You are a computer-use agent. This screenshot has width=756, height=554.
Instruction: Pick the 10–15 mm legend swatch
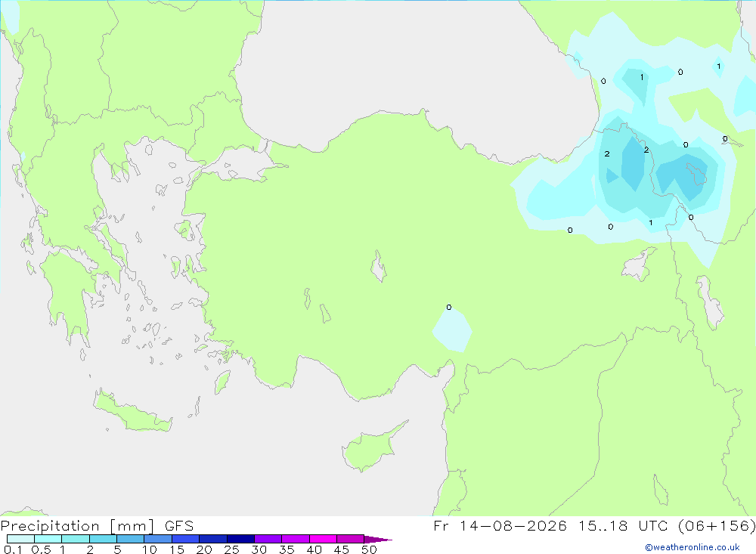pos(158,539)
